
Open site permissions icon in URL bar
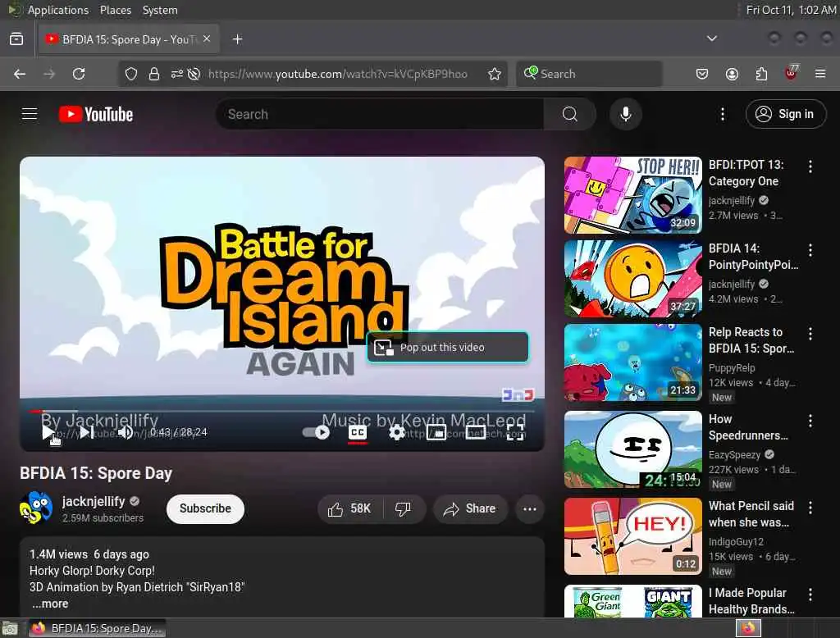pos(177,74)
